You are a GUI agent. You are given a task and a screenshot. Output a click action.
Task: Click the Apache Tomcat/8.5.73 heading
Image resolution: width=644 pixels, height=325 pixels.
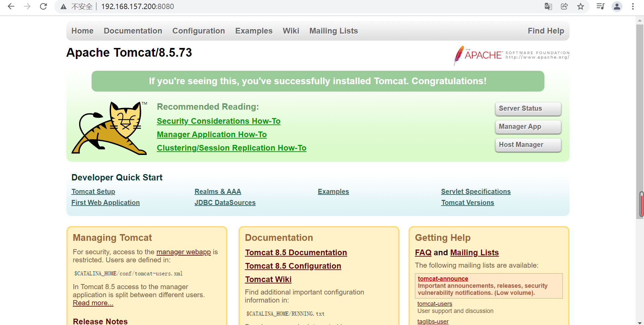click(129, 53)
